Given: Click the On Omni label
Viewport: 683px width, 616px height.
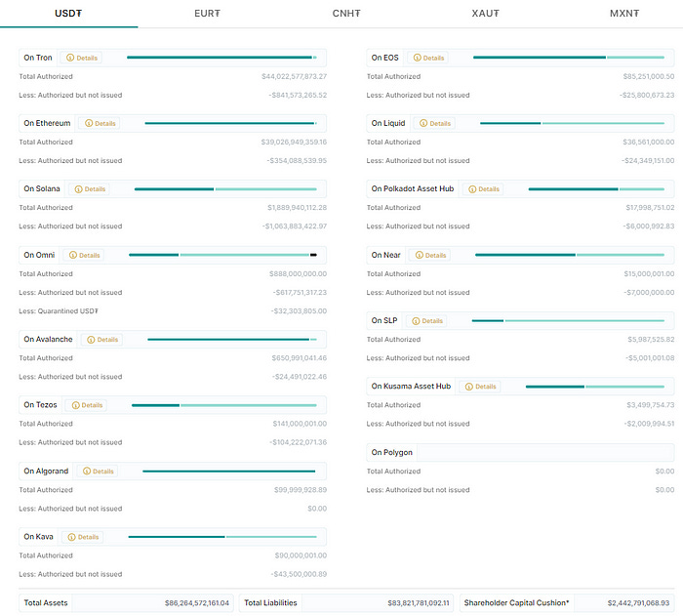Looking at the screenshot, I should [x=39, y=255].
